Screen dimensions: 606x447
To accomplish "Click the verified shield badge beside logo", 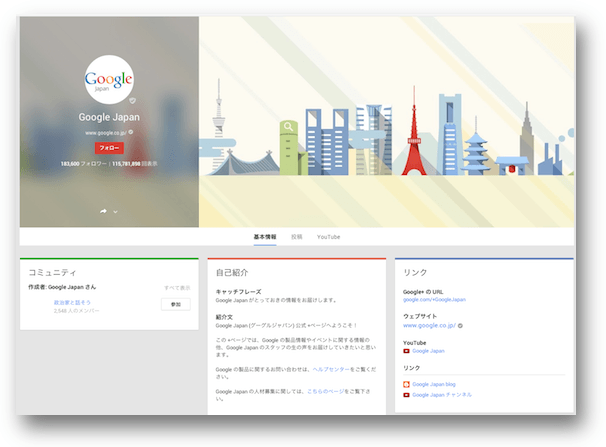I will point(133,101).
